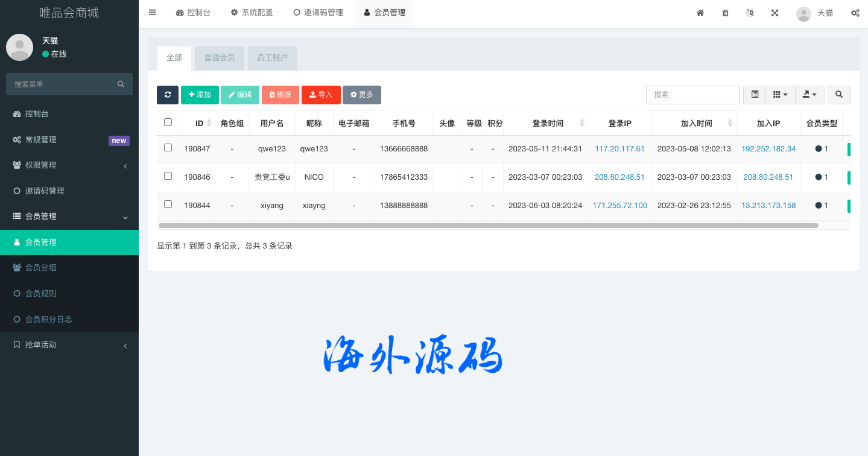Viewport: 868px width, 456px height.
Task: Select the checkbox for row ID 190847
Action: tap(168, 148)
